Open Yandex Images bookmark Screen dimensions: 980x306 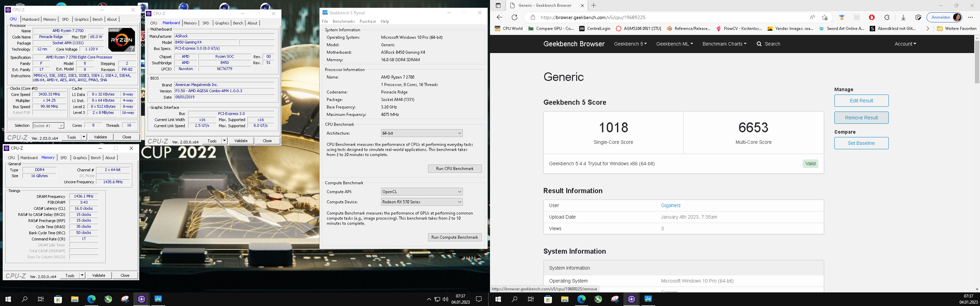pos(790,29)
